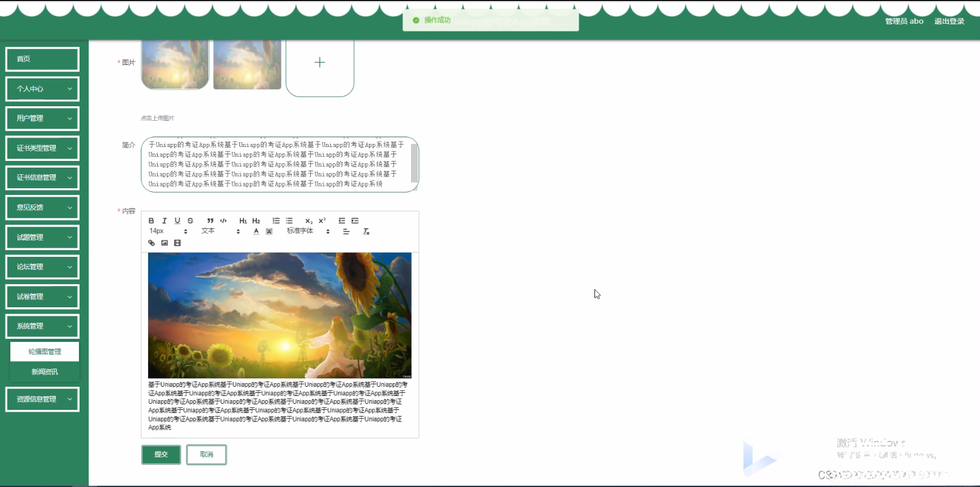This screenshot has height=487, width=980.
Task: Expand 用户管理 sidebar menu
Action: (x=43, y=118)
